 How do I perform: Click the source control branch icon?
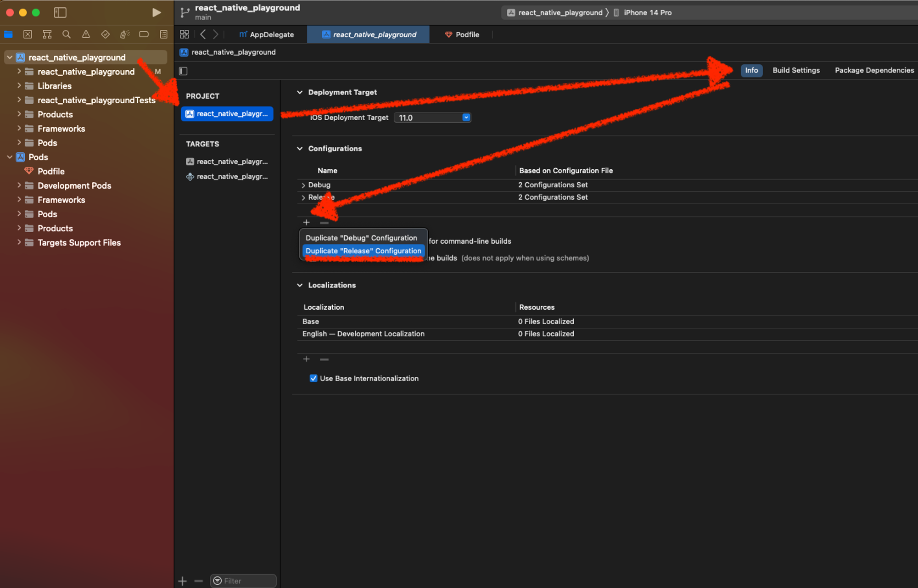tap(185, 12)
